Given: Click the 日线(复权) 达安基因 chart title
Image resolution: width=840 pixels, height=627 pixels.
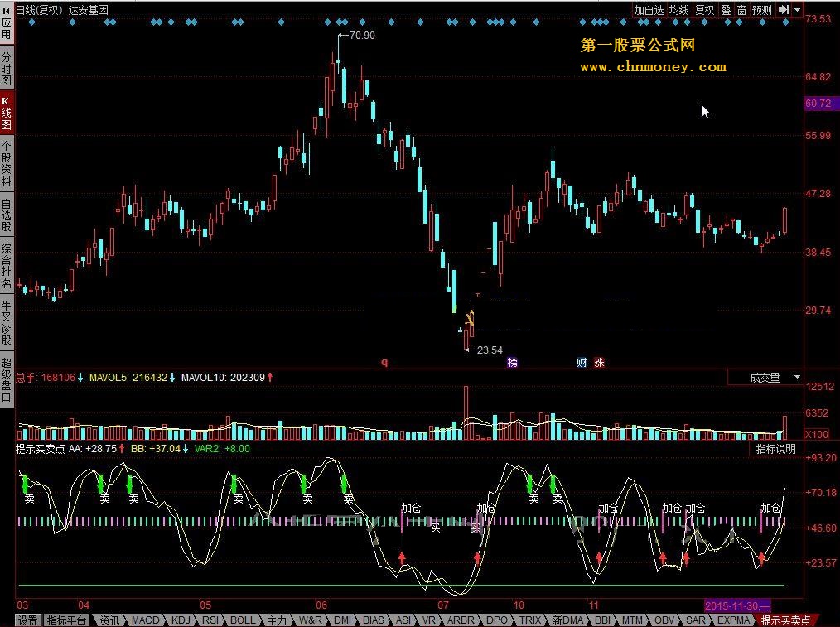Looking at the screenshot, I should 61,10.
